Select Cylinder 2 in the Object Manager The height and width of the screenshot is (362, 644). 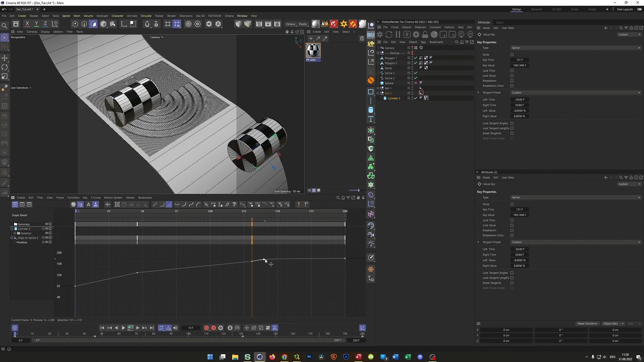point(394,98)
